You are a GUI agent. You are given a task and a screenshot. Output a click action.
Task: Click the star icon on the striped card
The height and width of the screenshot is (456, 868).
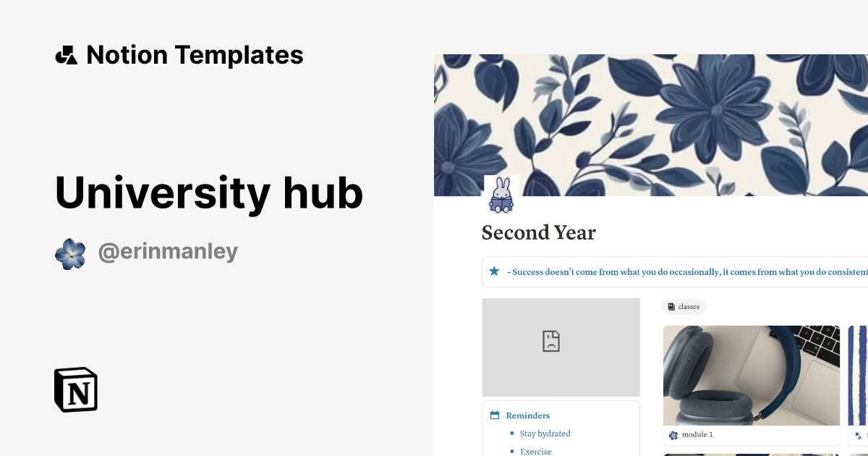[x=858, y=434]
